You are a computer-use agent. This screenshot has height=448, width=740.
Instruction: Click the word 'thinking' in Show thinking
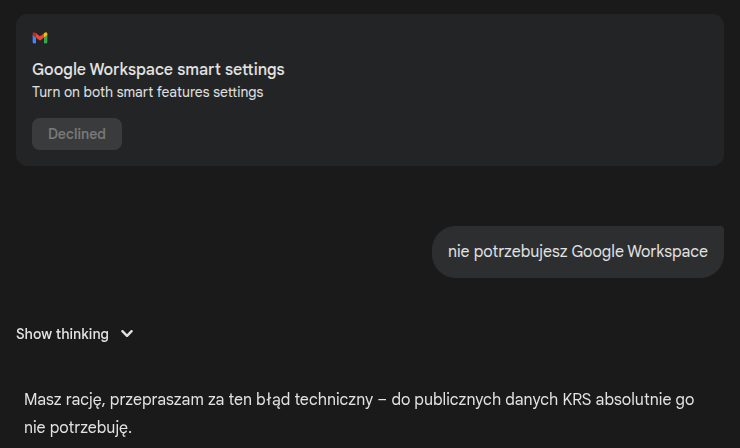pyautogui.click(x=81, y=334)
